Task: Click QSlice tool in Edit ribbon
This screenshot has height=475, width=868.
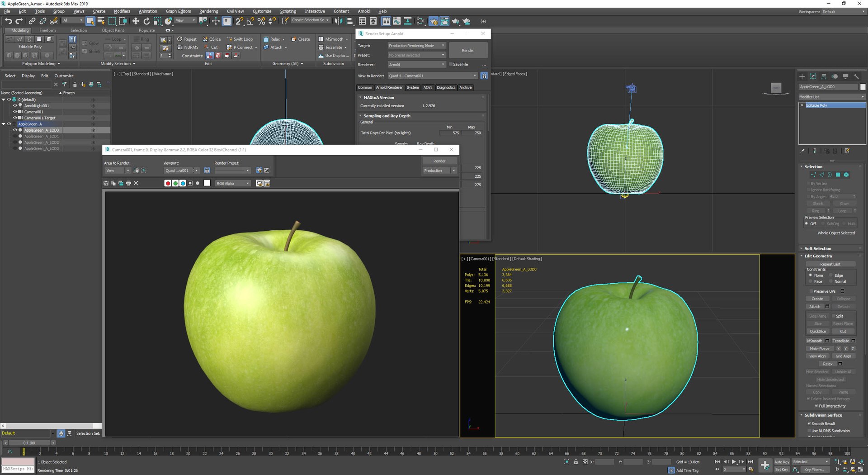Action: pos(212,39)
